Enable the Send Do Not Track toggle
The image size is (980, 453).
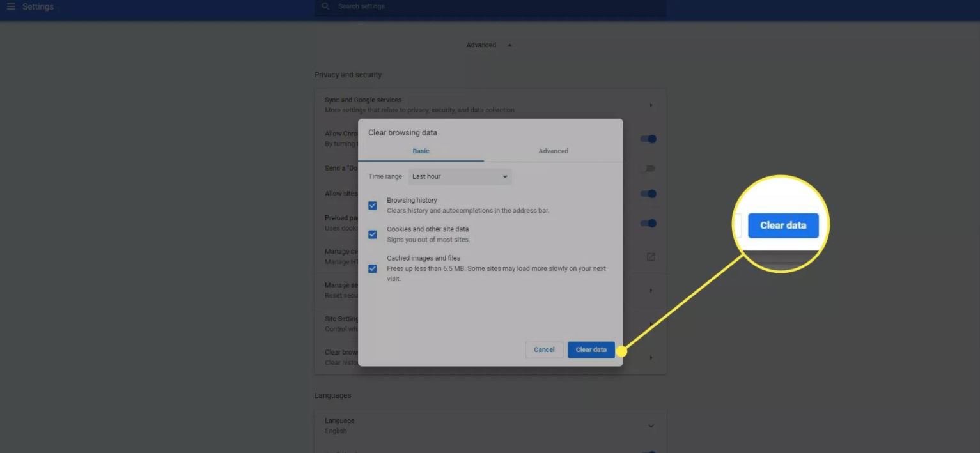click(x=648, y=169)
